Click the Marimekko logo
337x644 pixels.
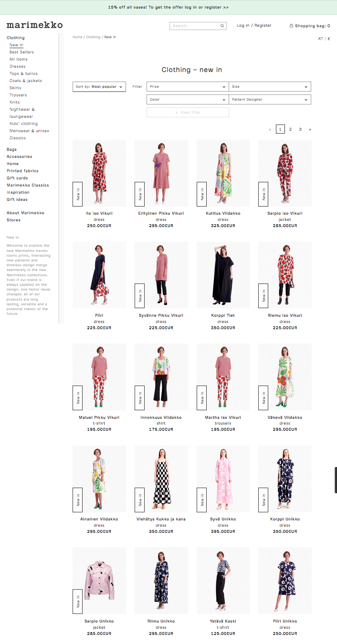click(34, 25)
